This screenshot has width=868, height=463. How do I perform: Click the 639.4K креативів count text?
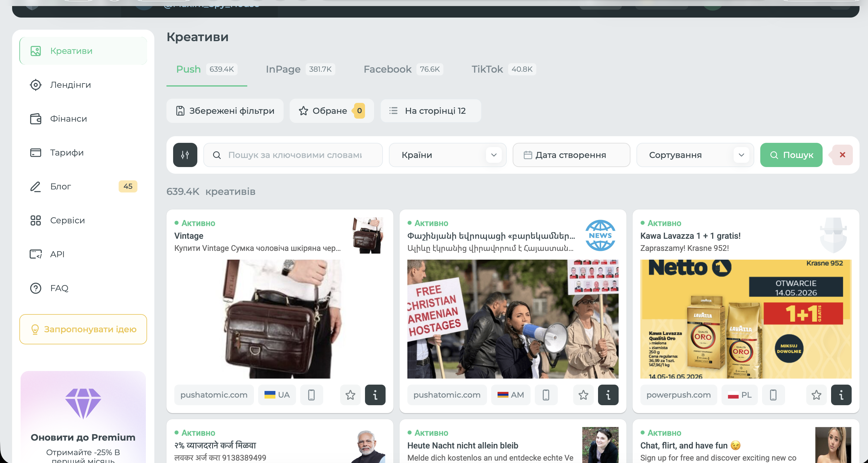(211, 192)
